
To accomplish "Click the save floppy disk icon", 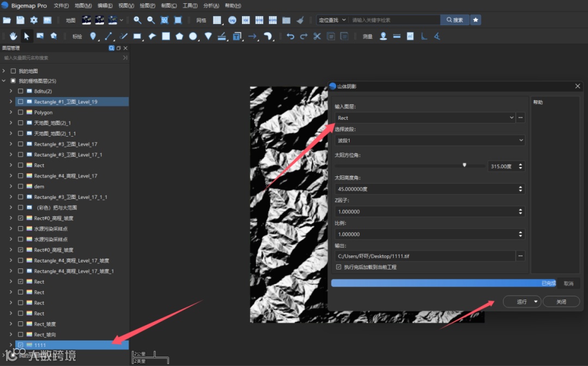I will (x=20, y=20).
